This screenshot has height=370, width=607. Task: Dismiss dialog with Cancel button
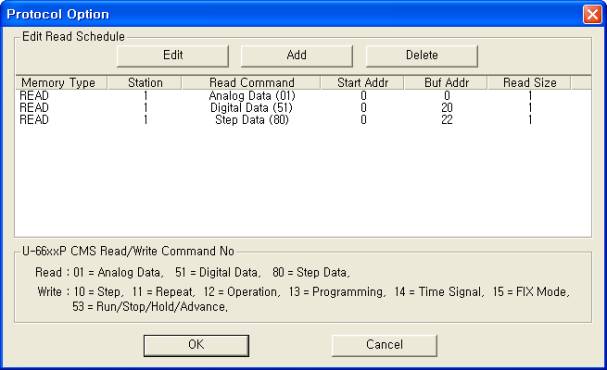[x=384, y=345]
